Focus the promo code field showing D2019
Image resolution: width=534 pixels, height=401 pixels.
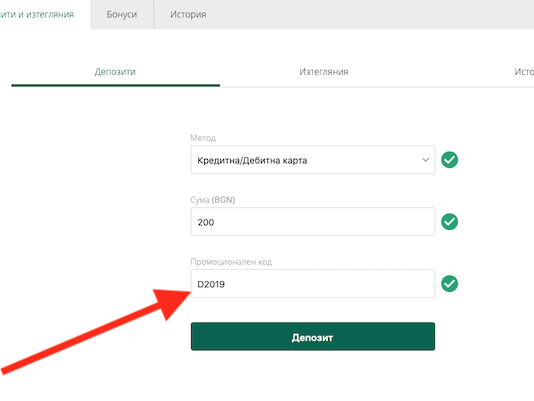313,283
